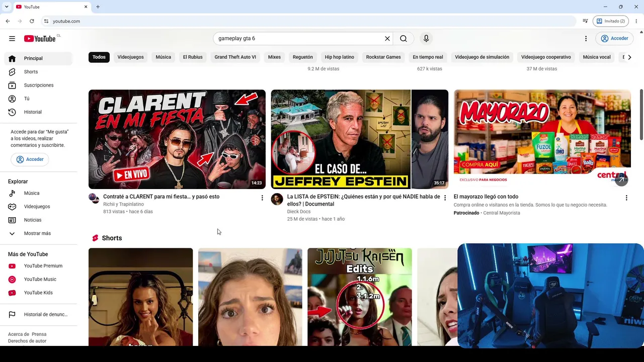The height and width of the screenshot is (362, 644).
Task: Open the Jujutsu Kaisen Edits short
Action: (x=360, y=297)
